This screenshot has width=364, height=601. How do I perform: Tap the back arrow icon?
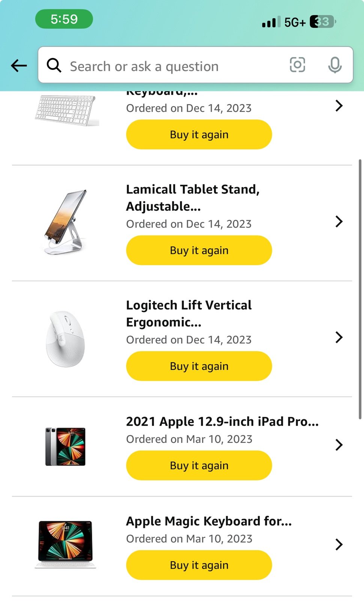pyautogui.click(x=19, y=66)
